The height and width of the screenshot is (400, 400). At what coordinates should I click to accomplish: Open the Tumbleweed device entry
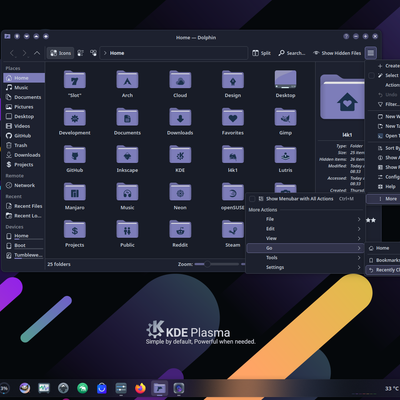24,255
